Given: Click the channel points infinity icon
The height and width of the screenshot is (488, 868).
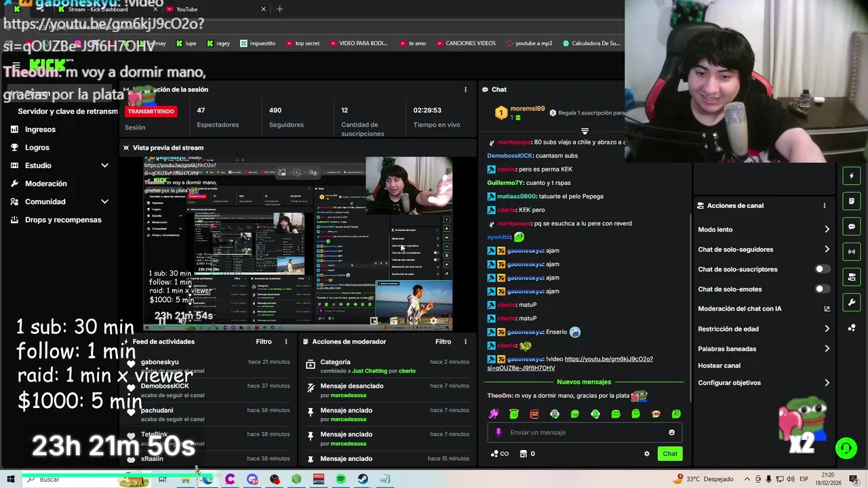Looking at the screenshot, I should 499,453.
